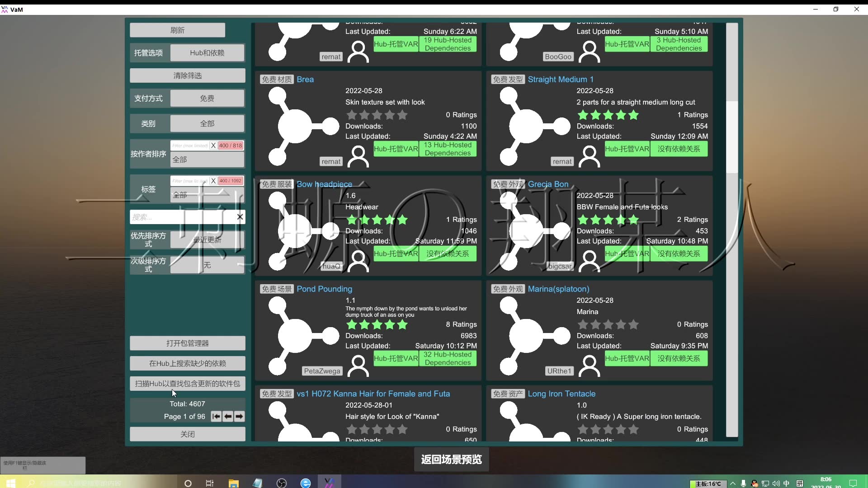
Task: Open the Pond Pounding resource link
Action: [x=325, y=289]
